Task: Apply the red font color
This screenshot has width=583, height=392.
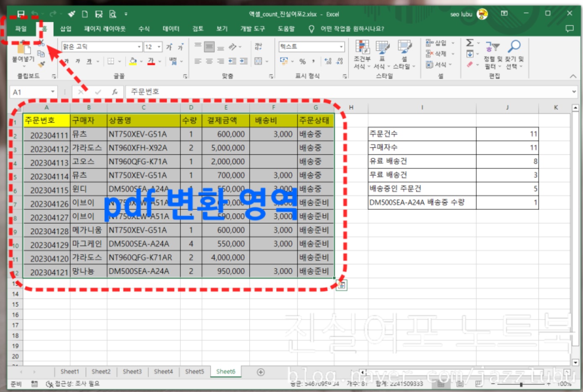Action: pos(151,61)
